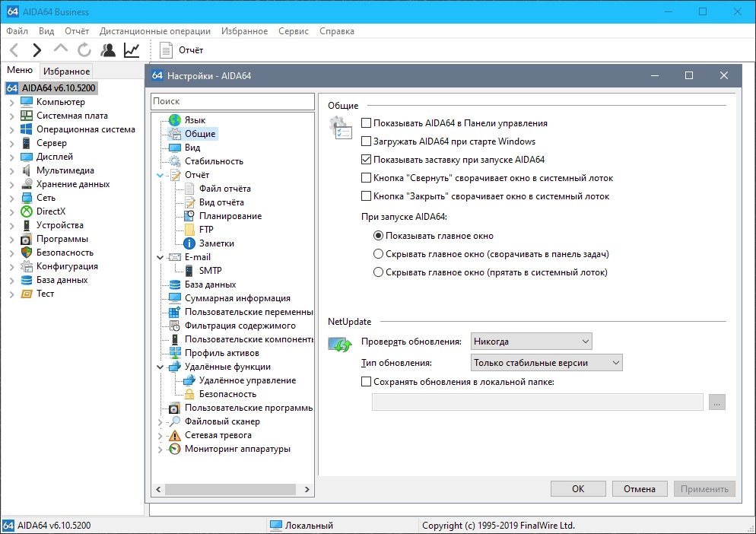Click the local update folder path field
Viewport: 756px width, 534px height.
point(538,402)
